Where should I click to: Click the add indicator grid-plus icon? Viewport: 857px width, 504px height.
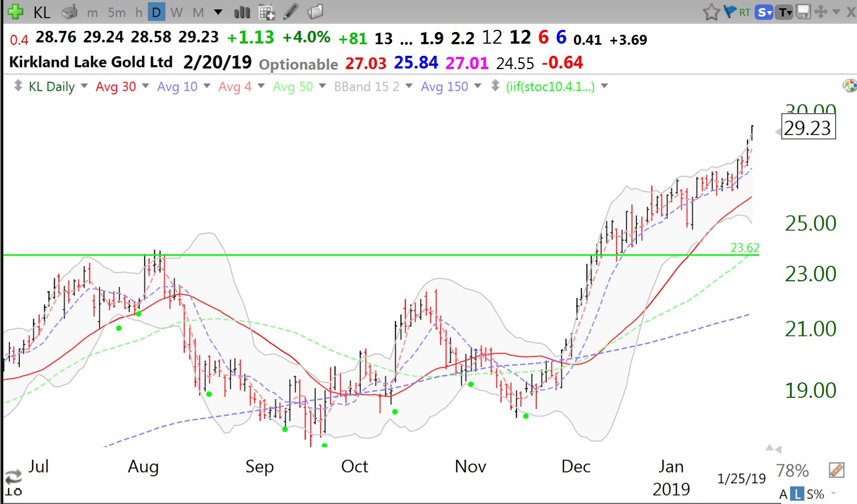[266, 12]
